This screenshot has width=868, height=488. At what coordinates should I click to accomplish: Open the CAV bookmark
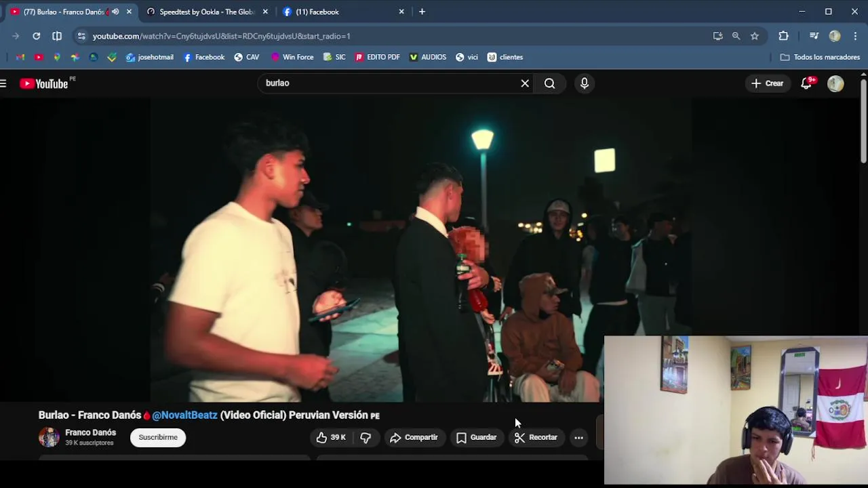click(x=246, y=57)
